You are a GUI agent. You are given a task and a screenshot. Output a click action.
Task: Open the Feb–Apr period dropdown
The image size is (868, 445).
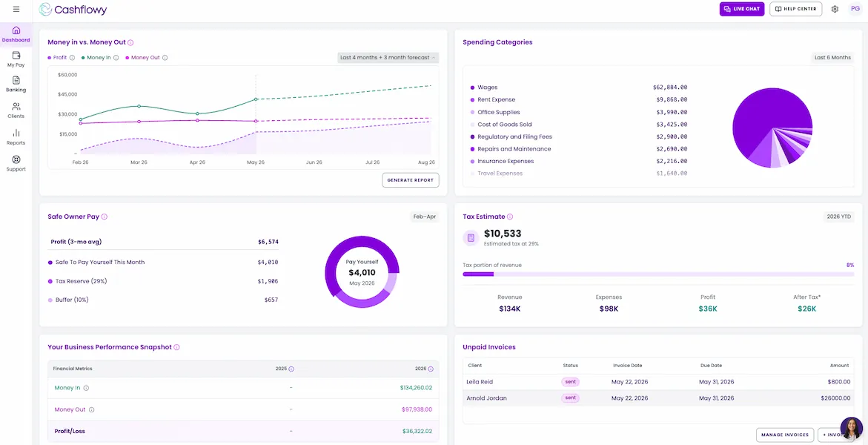[x=425, y=217]
